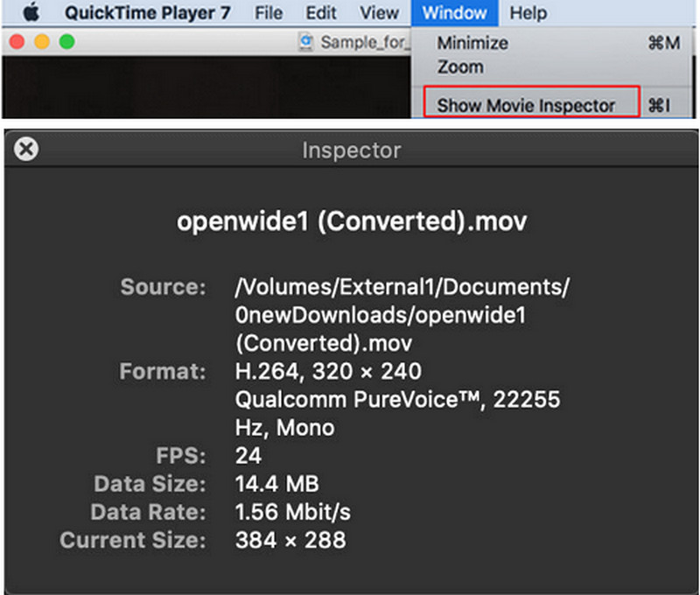Select Zoom from the Window menu

(x=460, y=66)
